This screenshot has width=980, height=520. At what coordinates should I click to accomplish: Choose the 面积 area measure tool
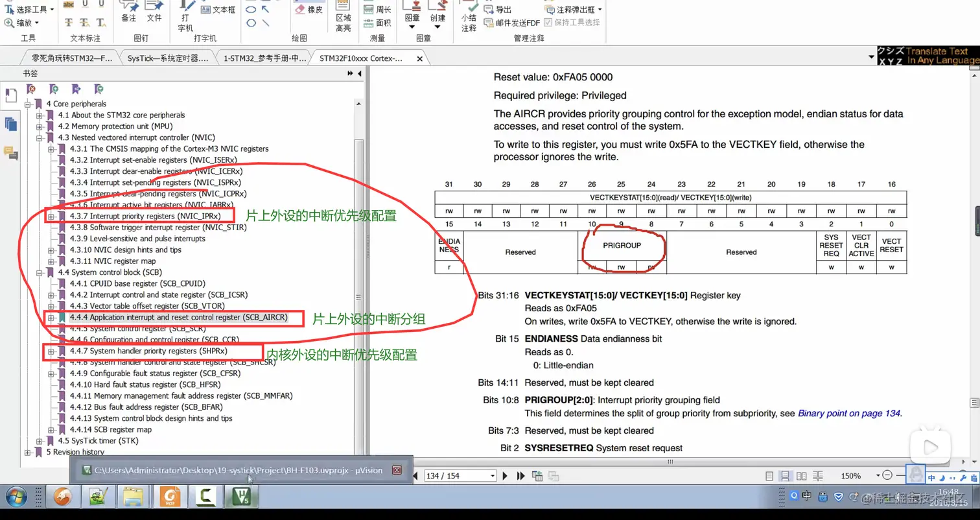click(x=377, y=23)
